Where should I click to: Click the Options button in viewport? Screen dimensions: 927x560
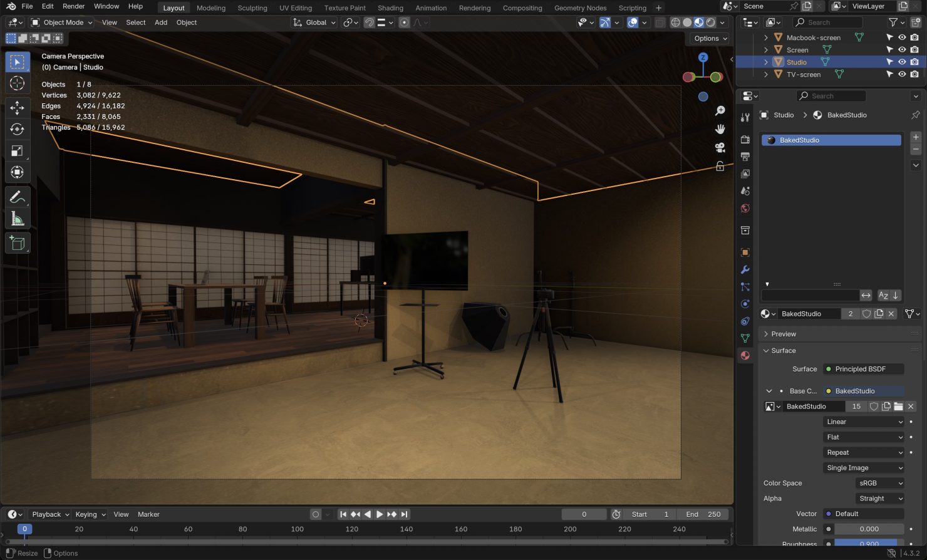click(x=710, y=38)
